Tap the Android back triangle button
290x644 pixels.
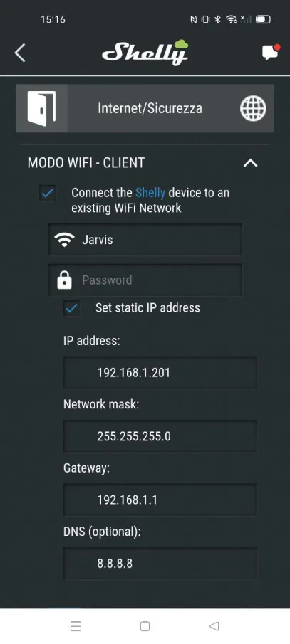pos(214,626)
